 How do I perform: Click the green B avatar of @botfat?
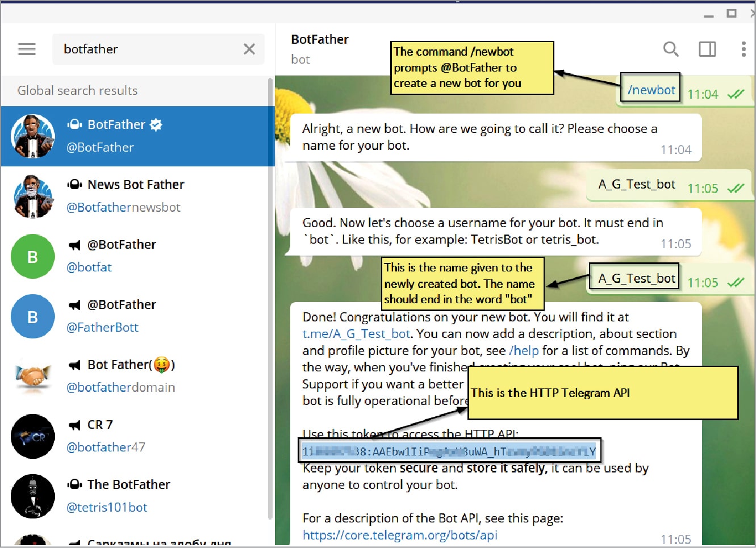pyautogui.click(x=32, y=256)
